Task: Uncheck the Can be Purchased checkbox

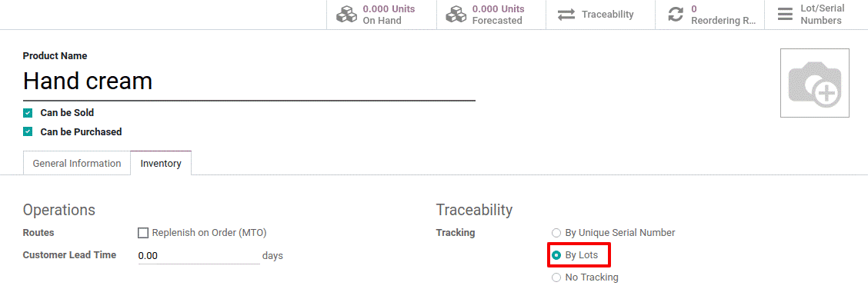Action: tap(28, 132)
